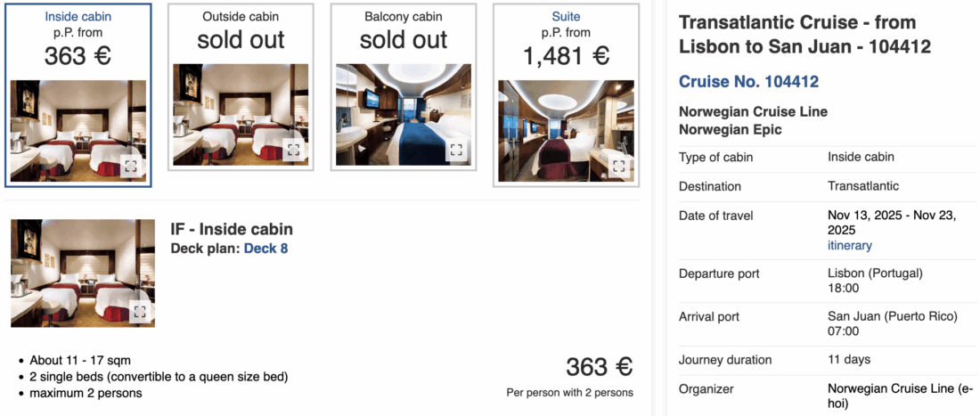Select the Inside cabin category label
The width and height of the screenshot is (980, 416).
click(x=78, y=16)
